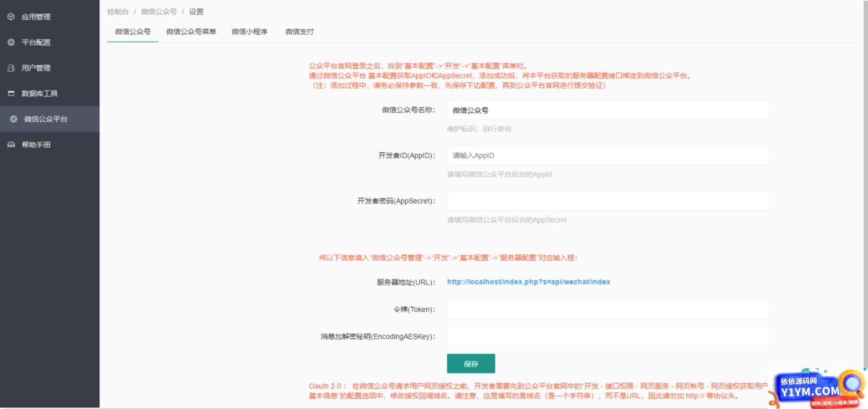Open the 微信小程序 tab
This screenshot has width=868, height=409.
249,32
